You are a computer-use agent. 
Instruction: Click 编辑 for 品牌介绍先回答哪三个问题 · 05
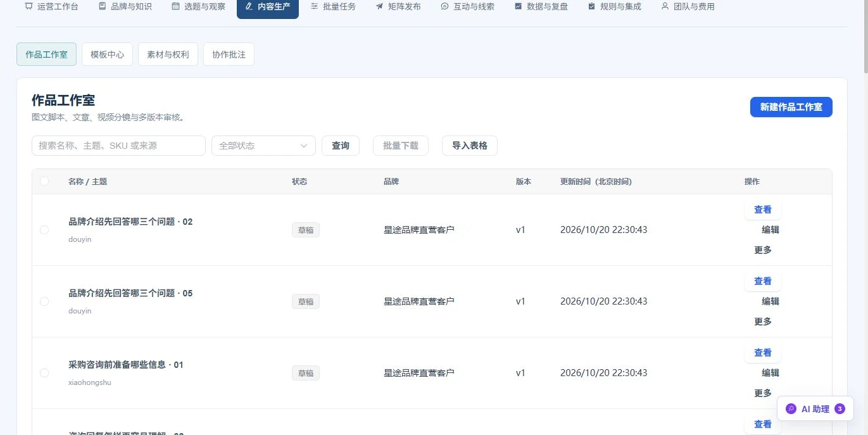click(x=771, y=301)
